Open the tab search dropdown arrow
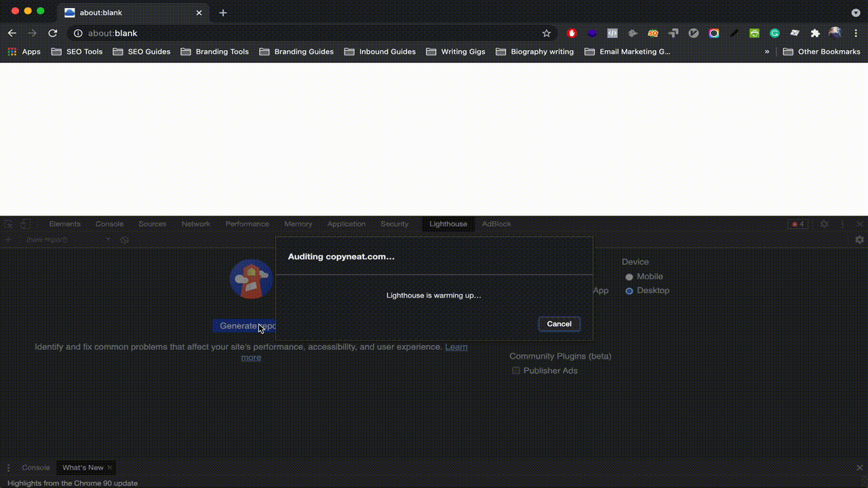This screenshot has height=488, width=868. click(x=856, y=13)
